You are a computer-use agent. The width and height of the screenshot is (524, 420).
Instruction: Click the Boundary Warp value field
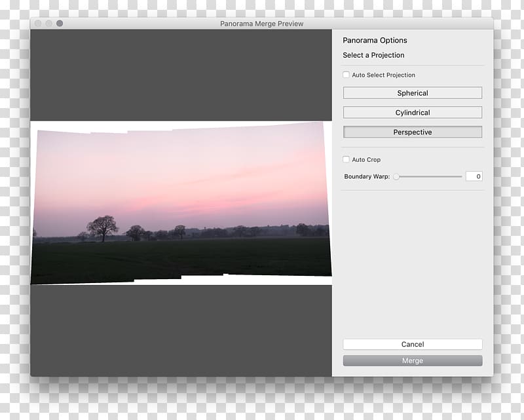pos(474,176)
